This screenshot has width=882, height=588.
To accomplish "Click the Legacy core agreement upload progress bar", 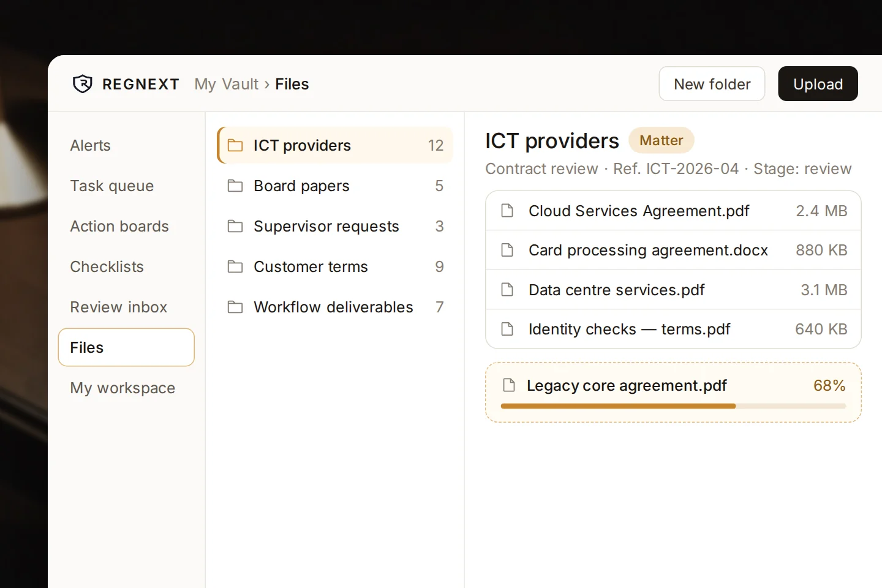I will click(673, 406).
